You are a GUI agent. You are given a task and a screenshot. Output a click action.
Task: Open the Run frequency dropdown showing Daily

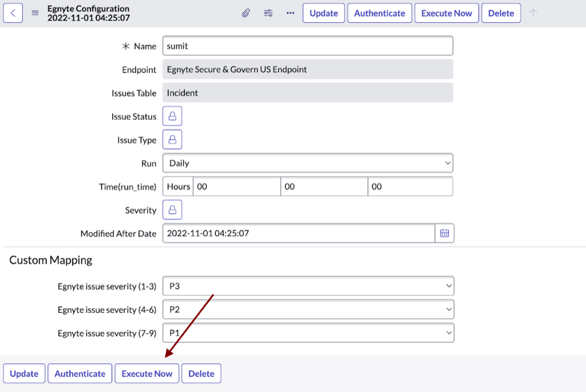[x=308, y=163]
